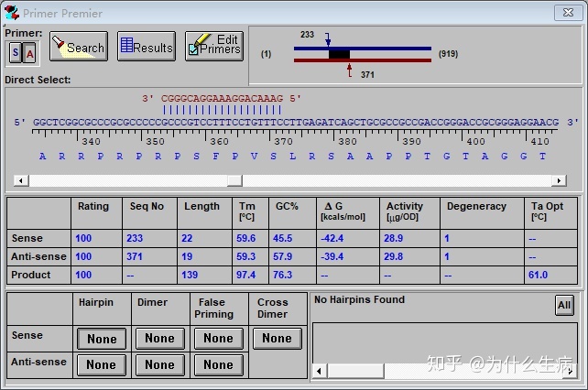Click the Sense ΔG value -42.4

[332, 238]
